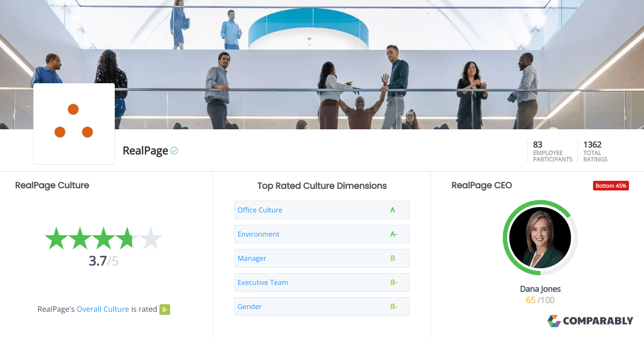Click Dana Jones CEO portrait

click(540, 238)
